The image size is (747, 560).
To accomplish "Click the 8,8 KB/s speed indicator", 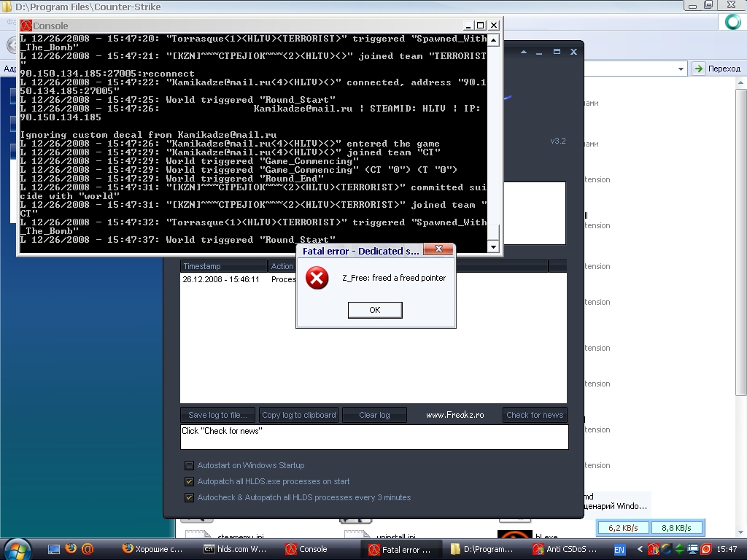I will pos(676,528).
